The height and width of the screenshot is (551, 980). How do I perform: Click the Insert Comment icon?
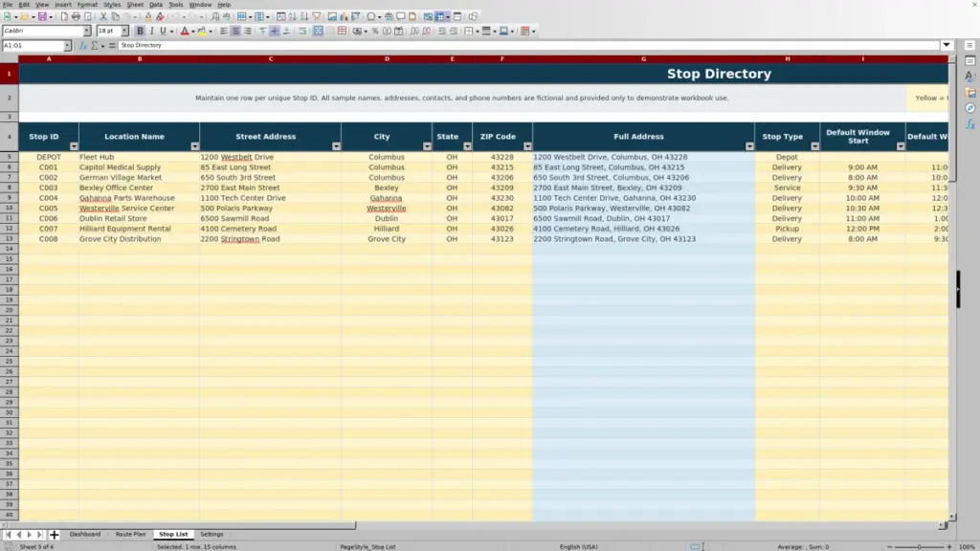[x=401, y=16]
